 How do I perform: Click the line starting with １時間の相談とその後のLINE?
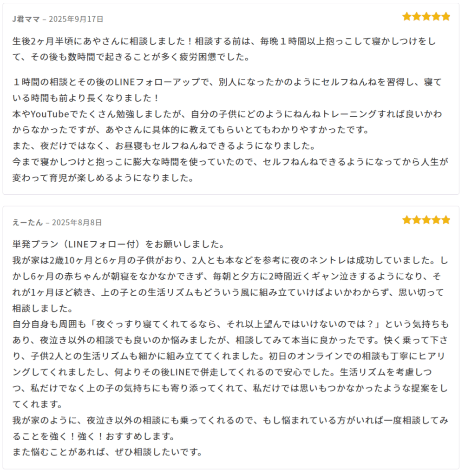[x=228, y=83]
